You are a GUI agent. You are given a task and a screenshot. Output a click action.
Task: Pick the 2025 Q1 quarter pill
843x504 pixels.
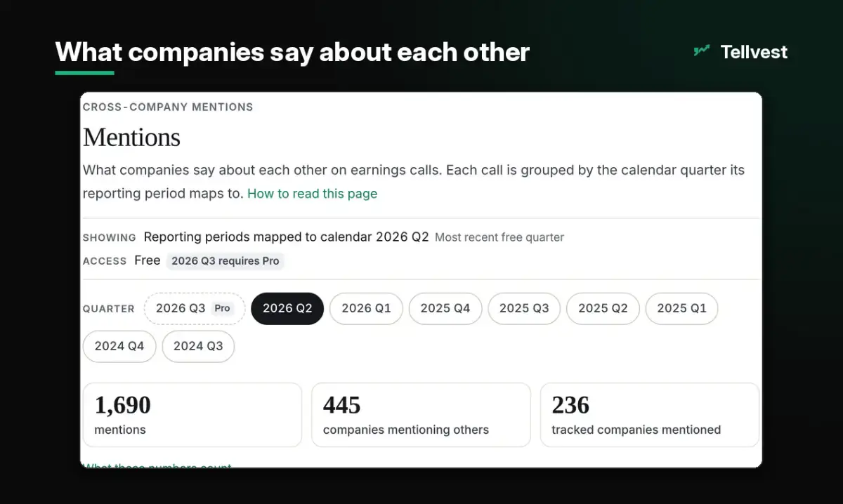point(681,309)
